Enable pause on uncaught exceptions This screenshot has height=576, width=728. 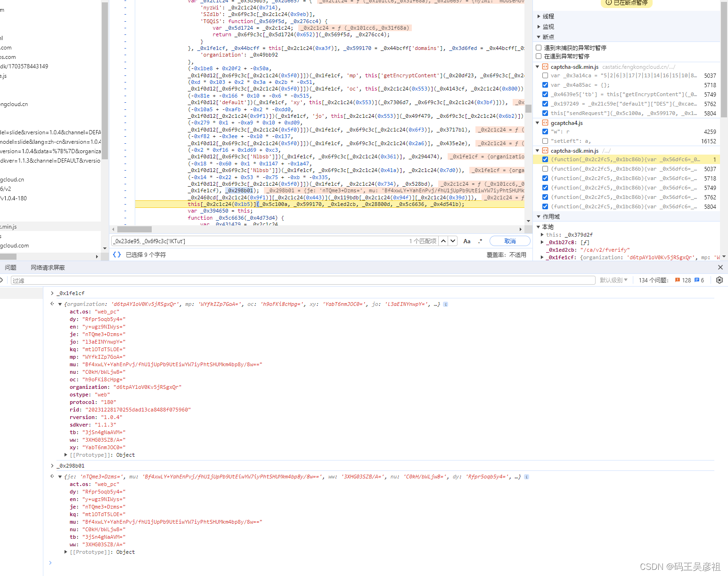click(539, 48)
